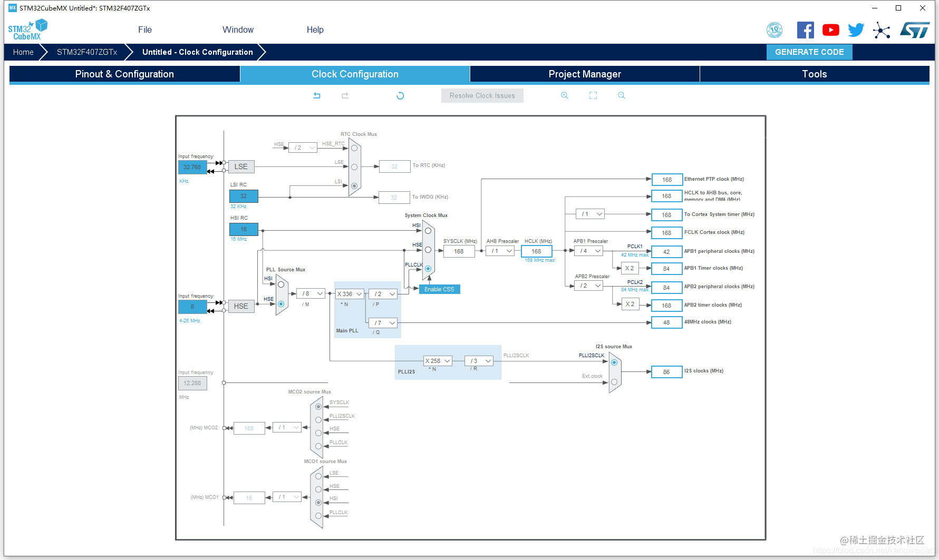Open the Twitter bird icon
This screenshot has height=560, width=939.
tap(856, 30)
